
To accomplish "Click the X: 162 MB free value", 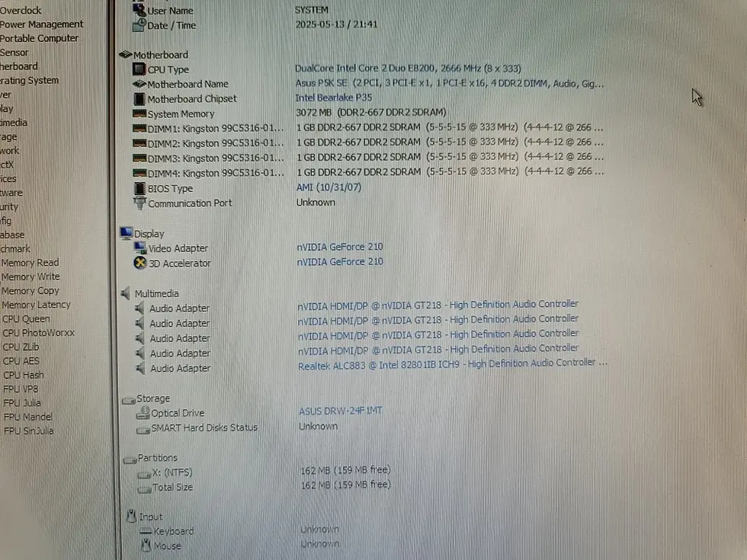I will tap(346, 470).
